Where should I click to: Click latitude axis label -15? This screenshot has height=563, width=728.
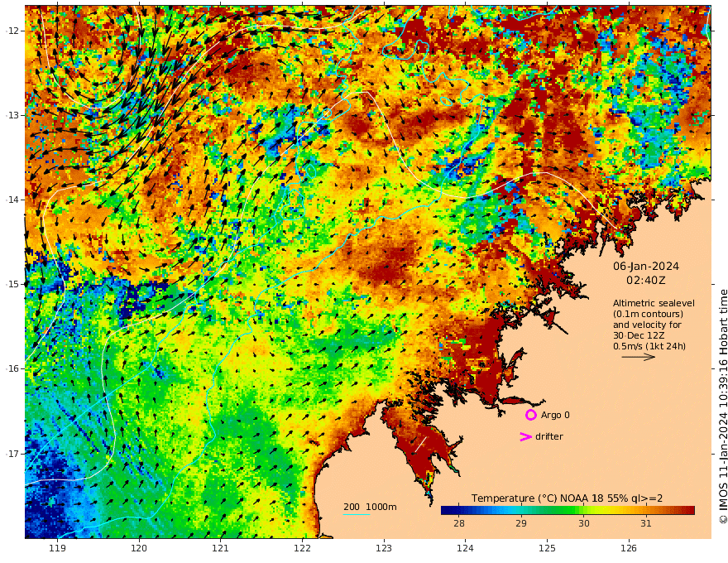click(12, 284)
